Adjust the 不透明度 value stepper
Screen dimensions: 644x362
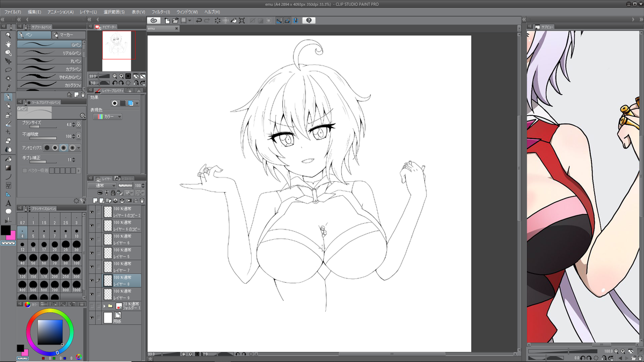point(72,136)
